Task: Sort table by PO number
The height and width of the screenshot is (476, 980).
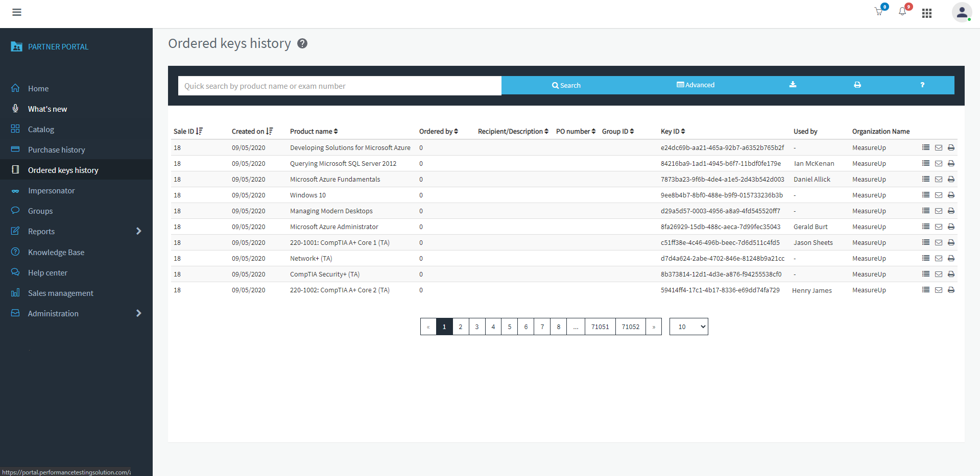Action: [576, 131]
